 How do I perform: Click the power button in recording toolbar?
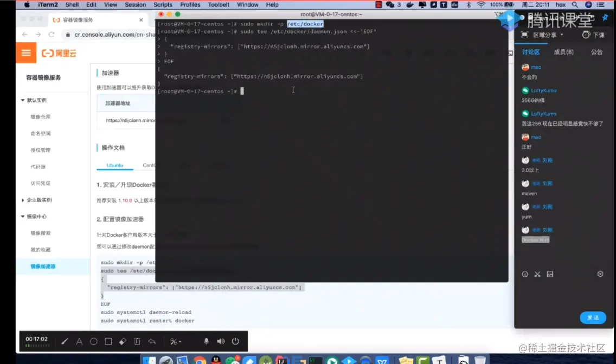click(235, 341)
